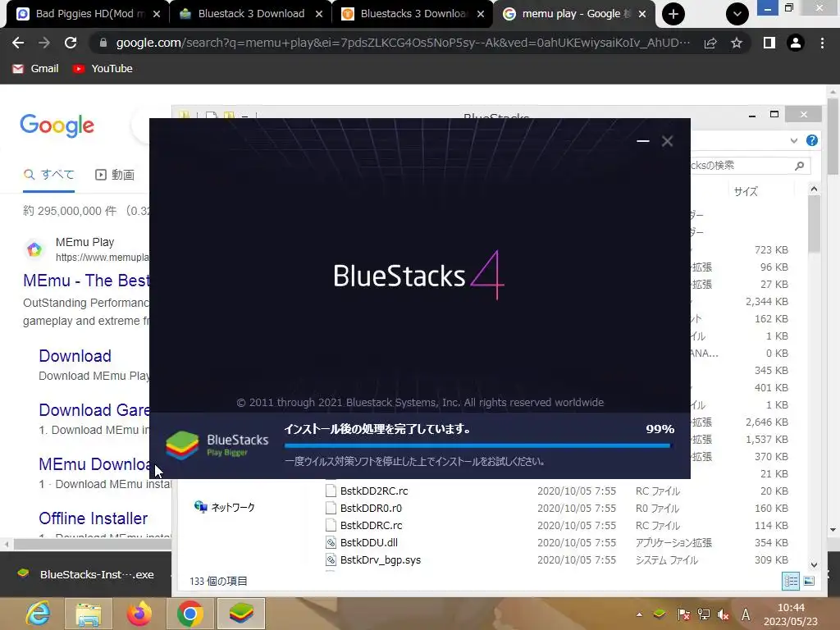This screenshot has width=840, height=630.
Task: Minimize the BlueStacks installer window
Action: coord(643,141)
